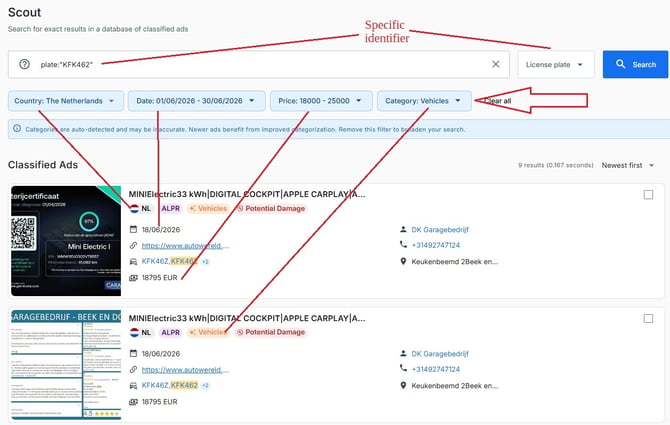Viewport: 670px width, 425px height.
Task: Click the car plate icon in first ad
Action: (133, 261)
